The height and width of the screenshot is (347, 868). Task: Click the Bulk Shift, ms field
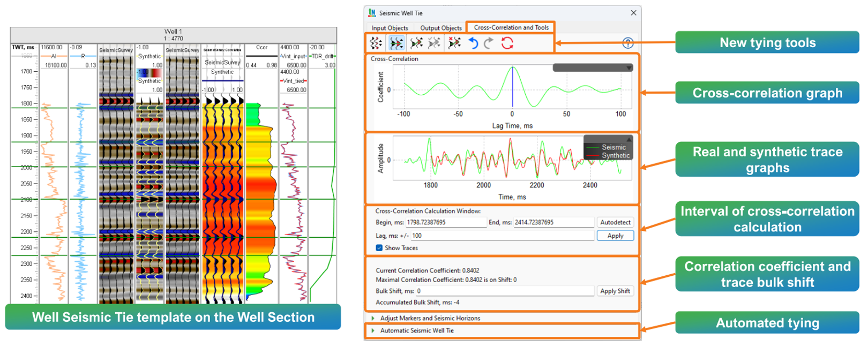pyautogui.click(x=505, y=291)
